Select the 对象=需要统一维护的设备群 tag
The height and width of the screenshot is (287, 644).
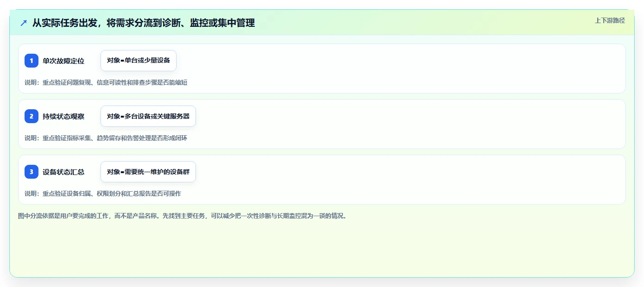point(148,172)
